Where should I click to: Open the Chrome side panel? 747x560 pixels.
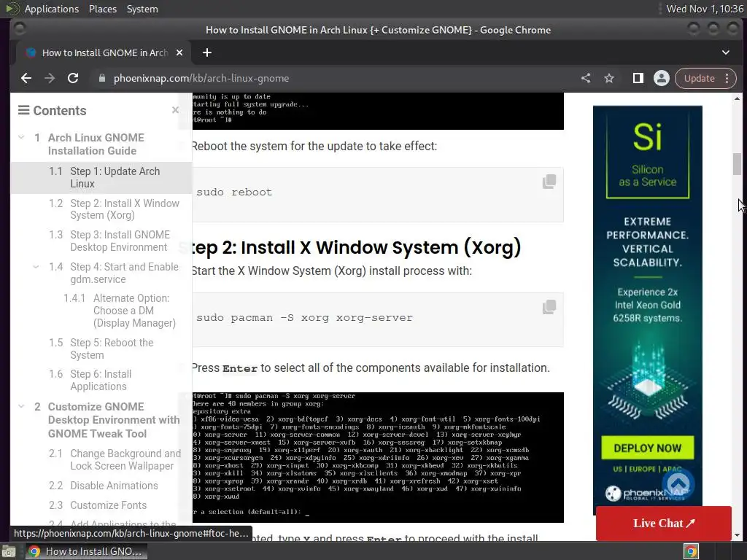tap(638, 78)
